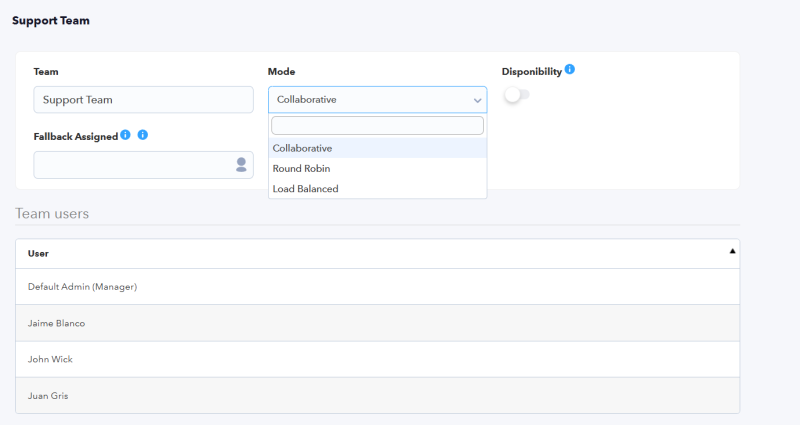Toggle the Disponibility switch
This screenshot has width=800, height=425.
(517, 94)
